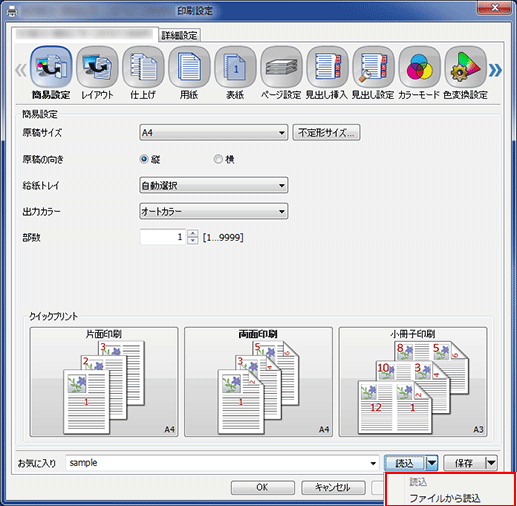Image resolution: width=517 pixels, height=506 pixels.
Task: Click the 部数 number field
Action: (163, 237)
